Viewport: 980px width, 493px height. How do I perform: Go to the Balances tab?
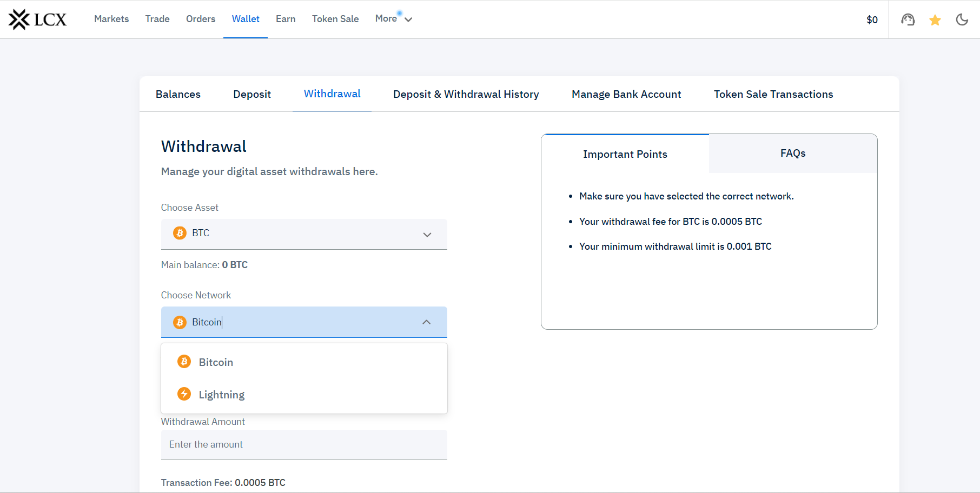pos(178,95)
